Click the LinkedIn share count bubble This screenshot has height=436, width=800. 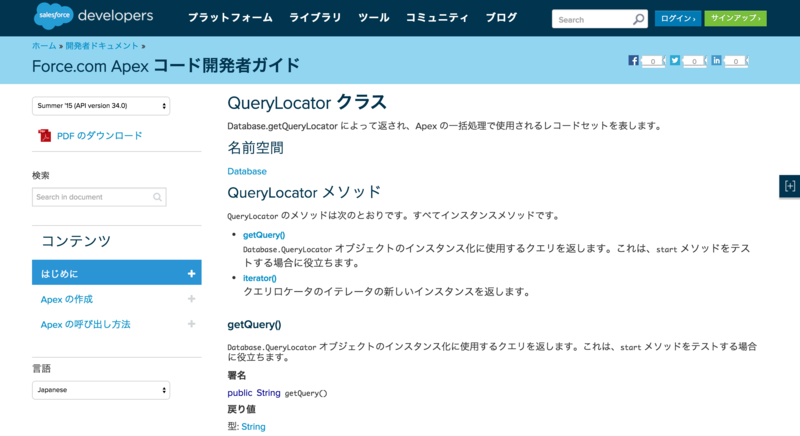(x=736, y=61)
